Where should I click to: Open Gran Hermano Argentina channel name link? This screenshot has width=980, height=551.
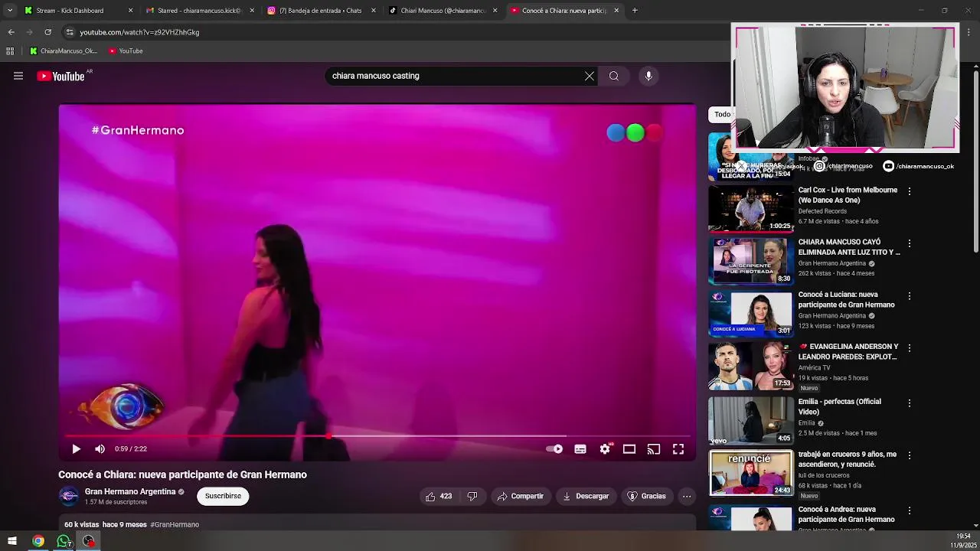pos(130,491)
